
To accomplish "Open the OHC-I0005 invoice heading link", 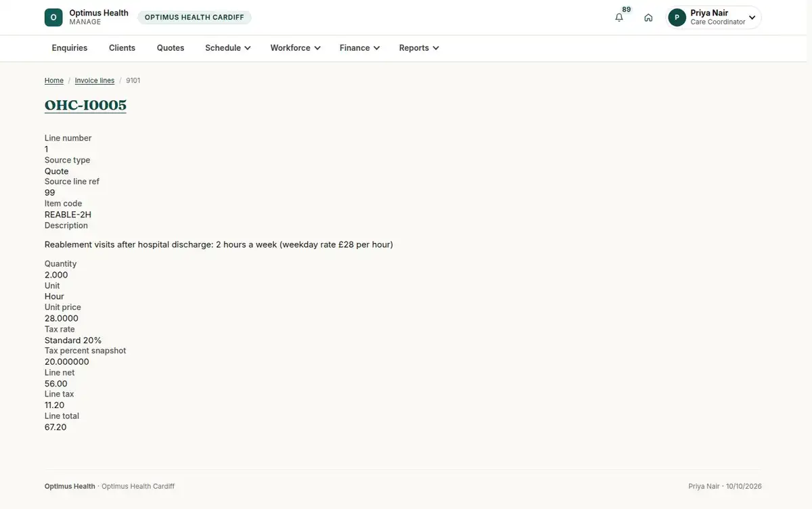I will tap(85, 105).
